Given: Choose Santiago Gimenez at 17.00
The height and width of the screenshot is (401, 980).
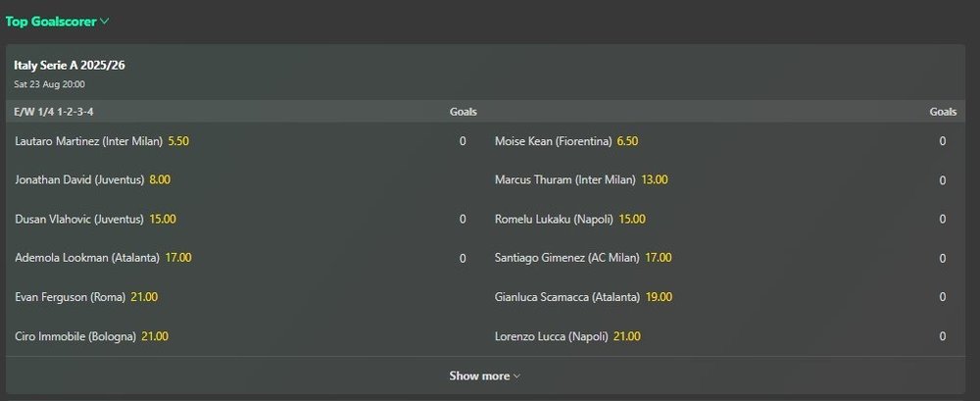Looking at the screenshot, I should [659, 258].
